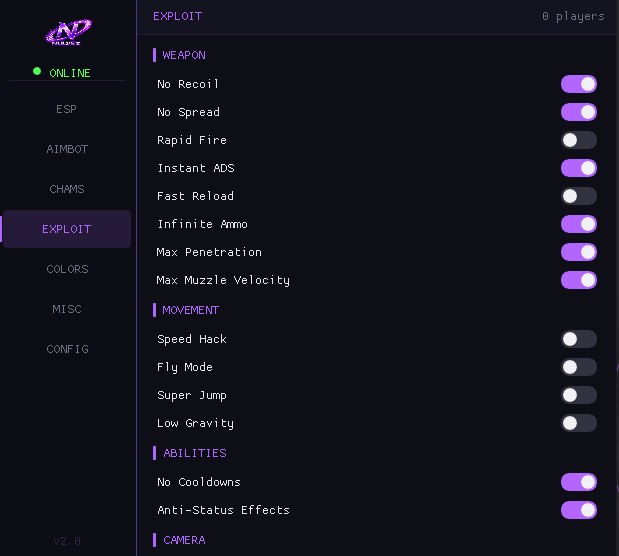This screenshot has height=556, width=619.
Task: Switch to the AIMBOT section
Action: point(66,149)
